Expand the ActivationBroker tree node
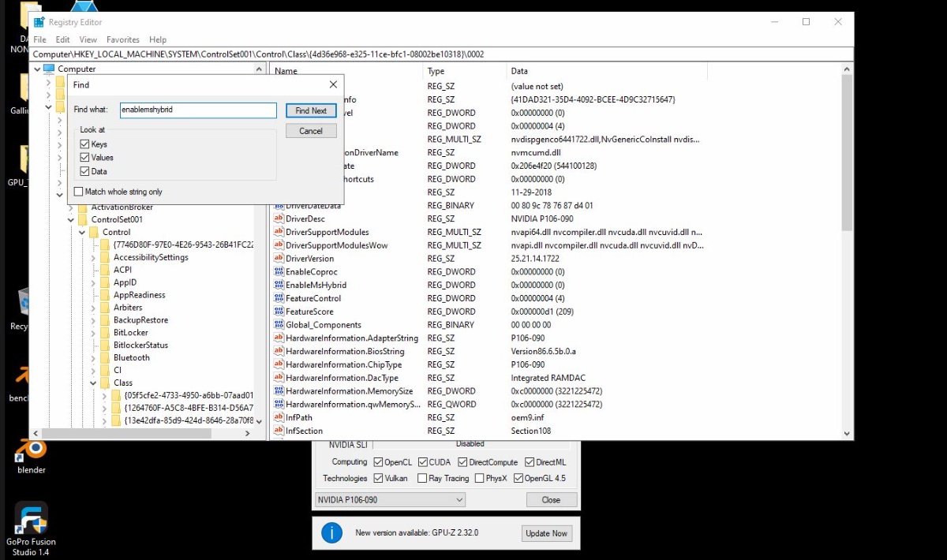 pyautogui.click(x=71, y=207)
